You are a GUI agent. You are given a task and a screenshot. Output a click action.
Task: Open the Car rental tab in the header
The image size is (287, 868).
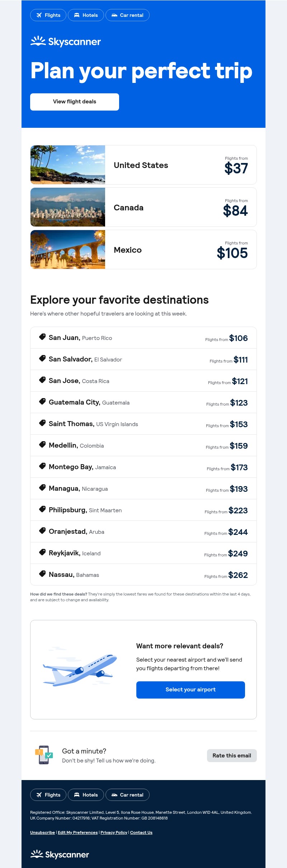[127, 15]
